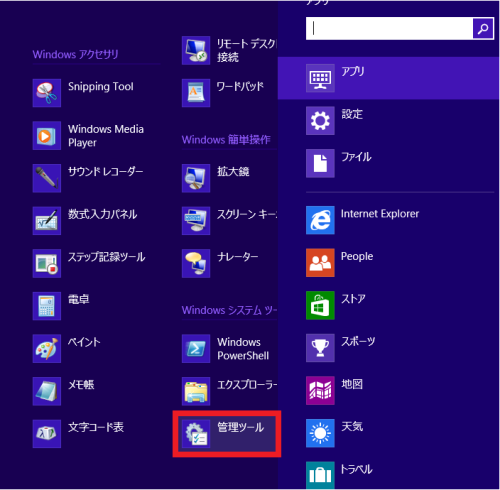
Task: Open People app tile
Action: pyautogui.click(x=320, y=263)
